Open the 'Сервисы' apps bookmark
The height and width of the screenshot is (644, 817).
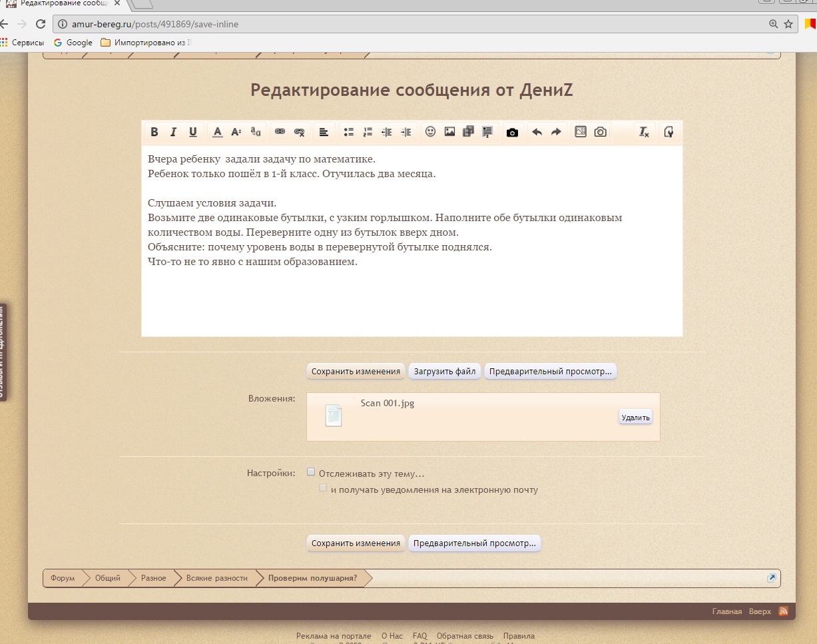(22, 43)
